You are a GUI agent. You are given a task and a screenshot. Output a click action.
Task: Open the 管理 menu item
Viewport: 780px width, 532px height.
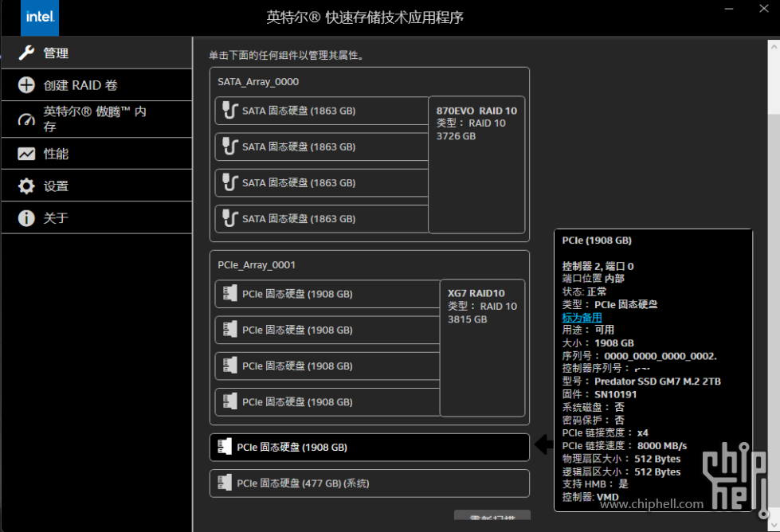tap(97, 53)
